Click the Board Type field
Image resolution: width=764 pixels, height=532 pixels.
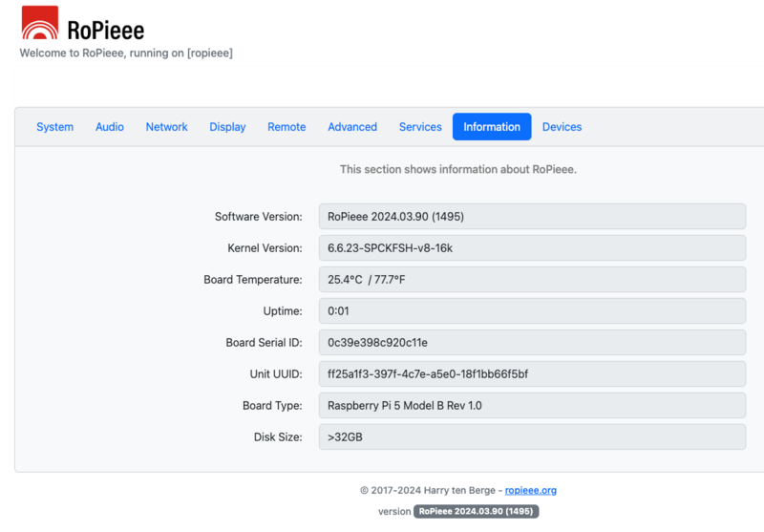point(532,405)
